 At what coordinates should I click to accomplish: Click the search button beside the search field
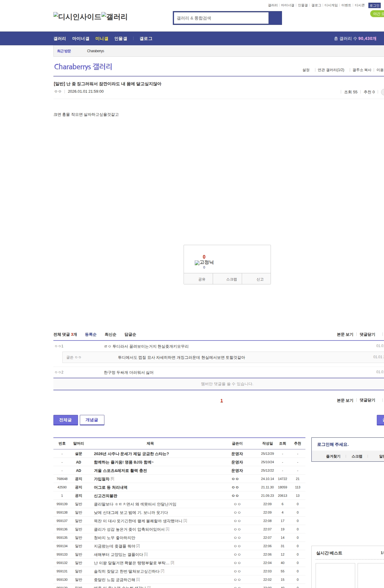click(275, 18)
